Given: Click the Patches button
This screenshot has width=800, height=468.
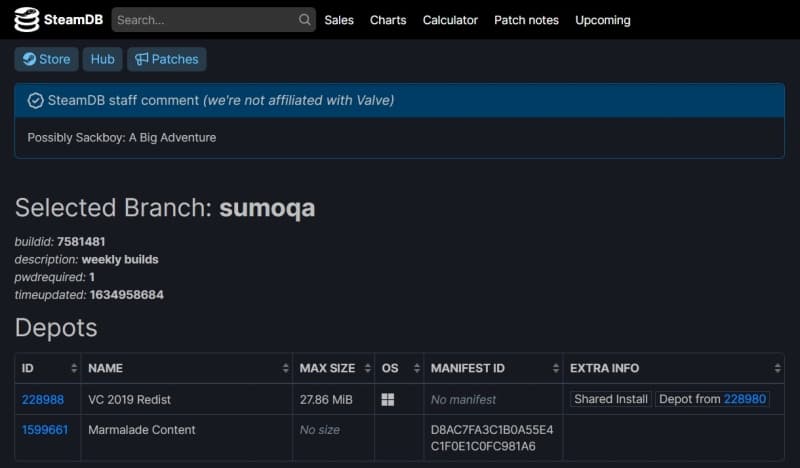Looking at the screenshot, I should (166, 60).
